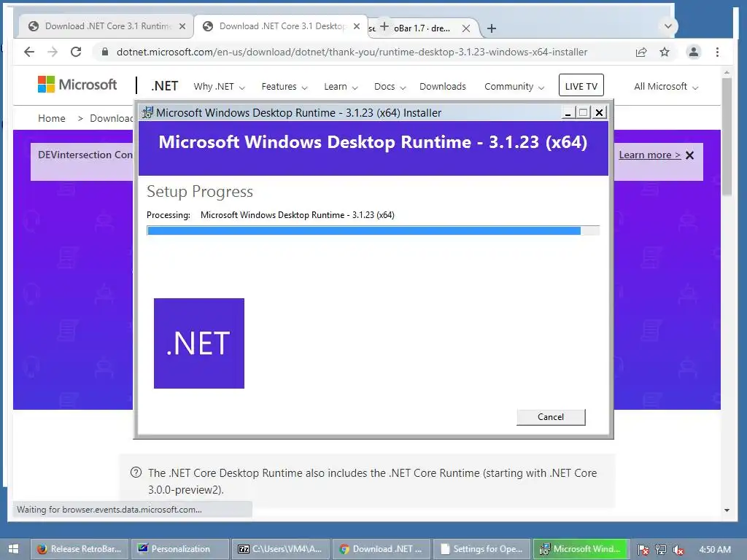Switch to Download .NET Core 3.1 Runtime tab
The height and width of the screenshot is (560, 747).
(x=105, y=26)
